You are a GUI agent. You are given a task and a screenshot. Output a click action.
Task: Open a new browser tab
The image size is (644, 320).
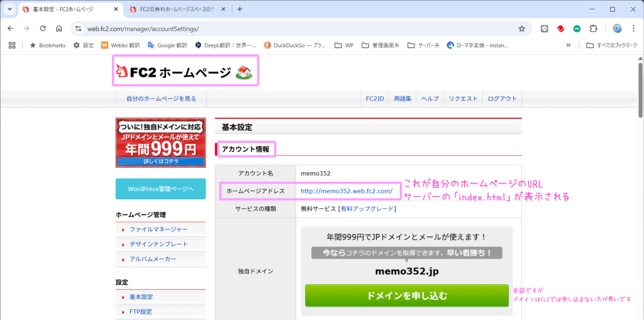coord(240,9)
